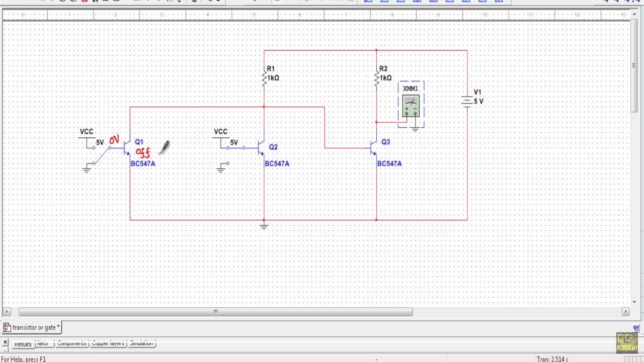
Task: Switch to the Copper layers tab
Action: pyautogui.click(x=108, y=343)
